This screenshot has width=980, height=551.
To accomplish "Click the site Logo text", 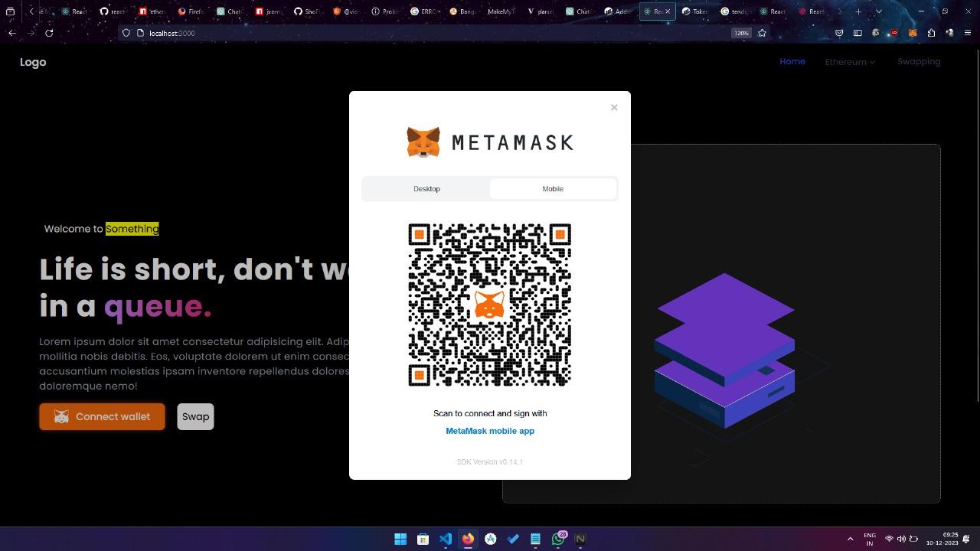I will click(x=33, y=62).
